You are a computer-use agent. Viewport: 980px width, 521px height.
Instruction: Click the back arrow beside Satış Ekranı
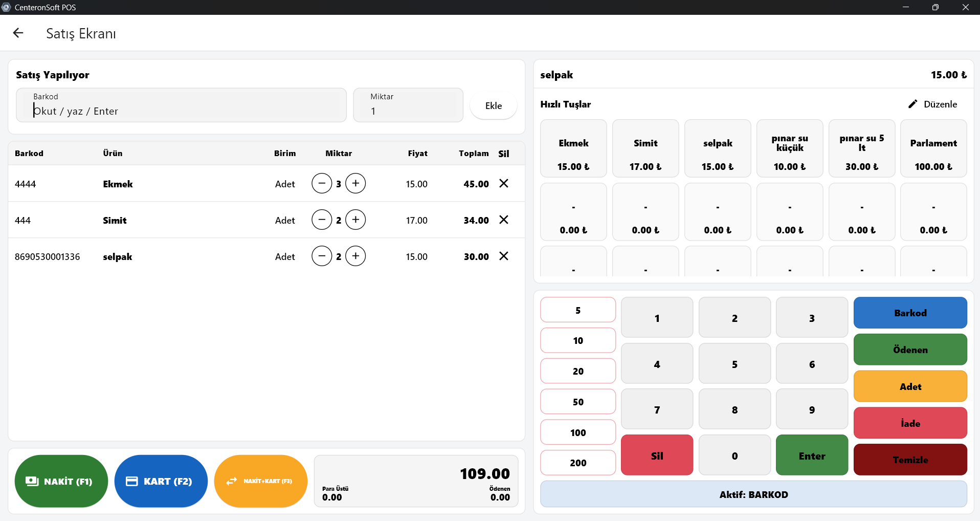coord(18,33)
